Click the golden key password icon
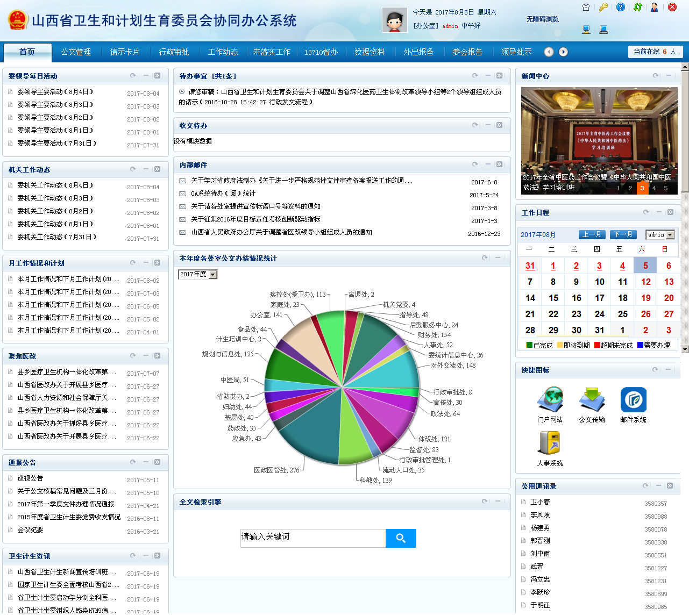Viewport: 689px width, 616px height. (x=603, y=8)
